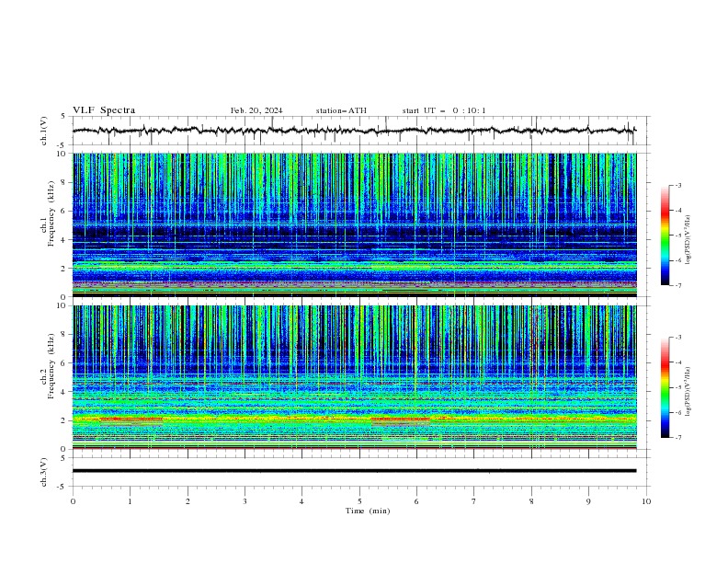Image resolution: width=728 pixels, height=563 pixels.
Task: Click the "-7" label on ch.2 color bar
Action: (677, 438)
